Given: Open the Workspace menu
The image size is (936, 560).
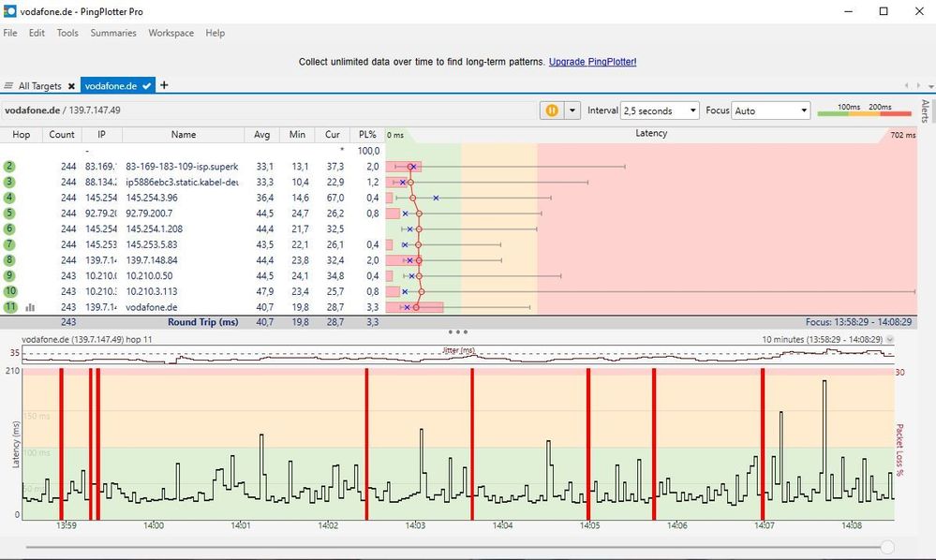Looking at the screenshot, I should 171,33.
